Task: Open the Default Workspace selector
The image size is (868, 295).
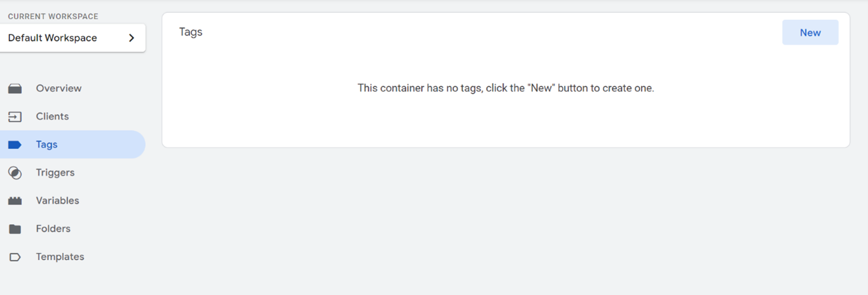Action: point(53,38)
